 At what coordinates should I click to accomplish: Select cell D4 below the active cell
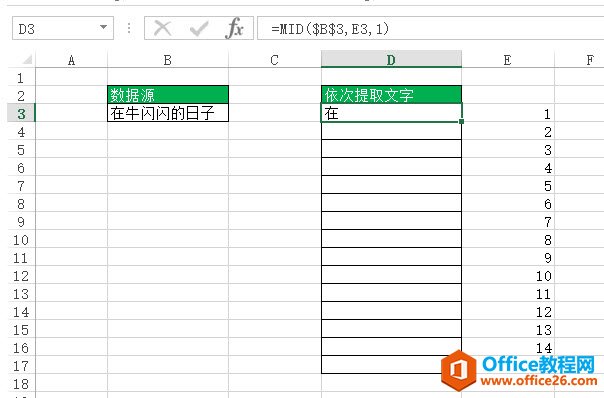tap(391, 131)
